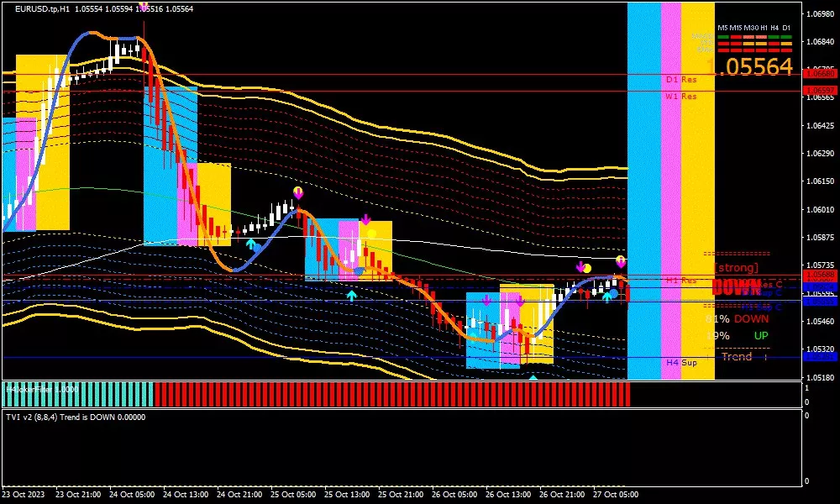Screen dimensions: 840x504
Task: Select the M30 timeframe label in the signal panel
Action: tap(751, 28)
